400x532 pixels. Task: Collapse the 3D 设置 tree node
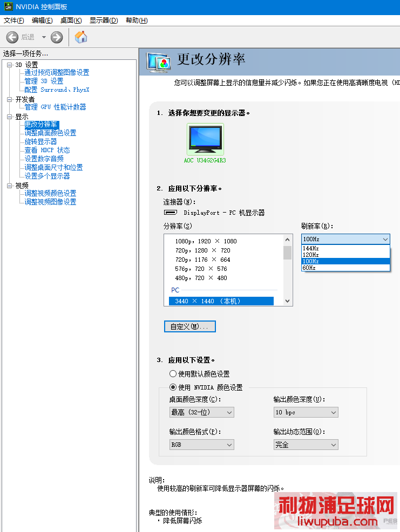coord(10,65)
